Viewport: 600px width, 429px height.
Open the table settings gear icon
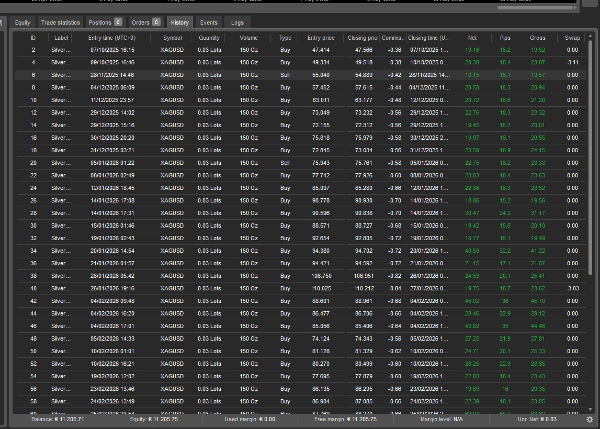point(590,419)
